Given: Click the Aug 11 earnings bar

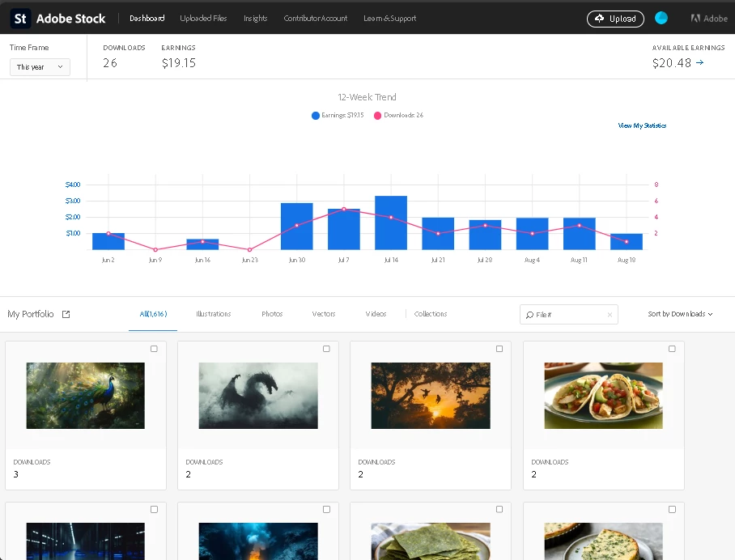Looking at the screenshot, I should (580, 233).
